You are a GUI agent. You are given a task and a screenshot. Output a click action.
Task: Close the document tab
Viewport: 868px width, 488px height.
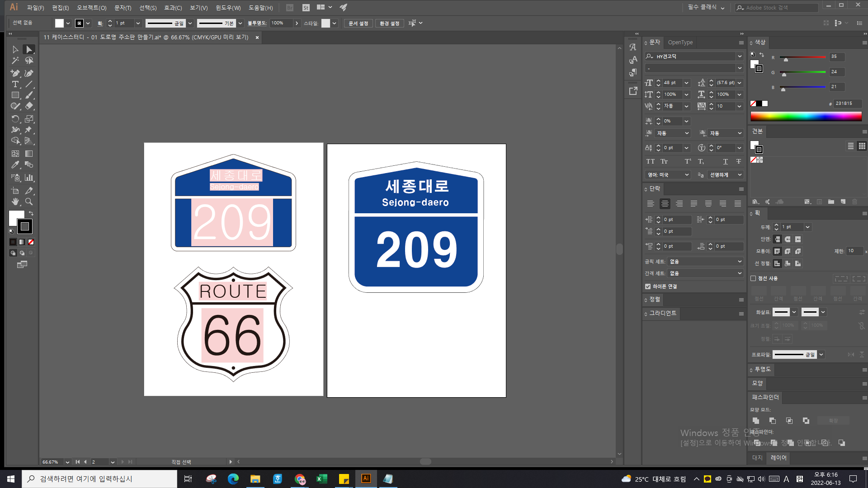(257, 38)
